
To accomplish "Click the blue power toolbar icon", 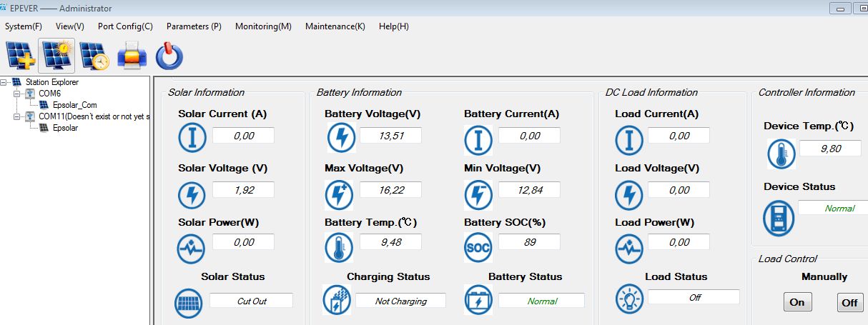I will 169,56.
